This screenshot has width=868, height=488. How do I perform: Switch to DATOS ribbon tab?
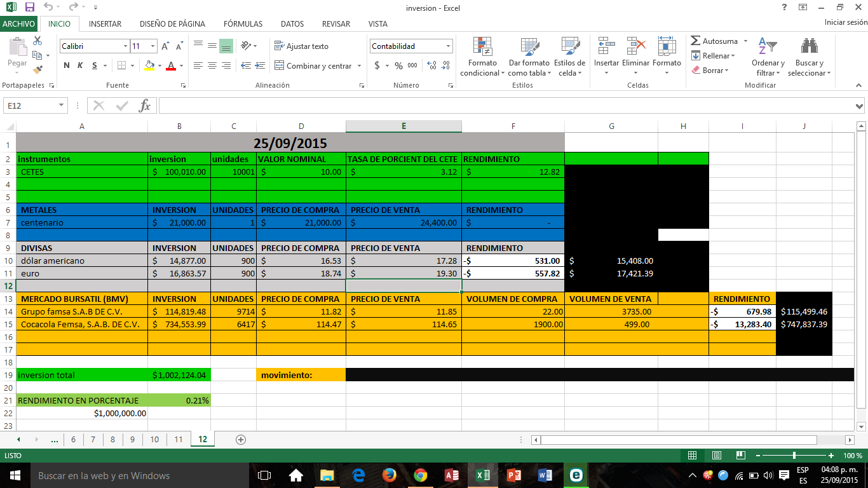292,24
